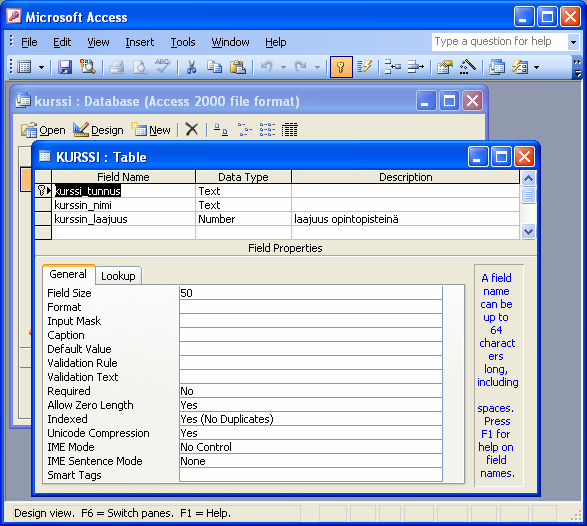Screen dimensions: 587x526
Task: Click the Required property value No
Action: pos(311,391)
